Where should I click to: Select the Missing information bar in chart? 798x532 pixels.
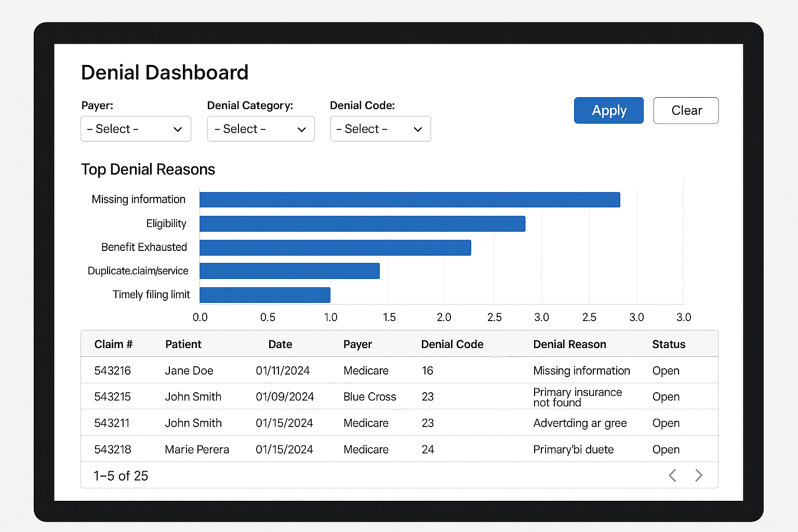pos(409,200)
